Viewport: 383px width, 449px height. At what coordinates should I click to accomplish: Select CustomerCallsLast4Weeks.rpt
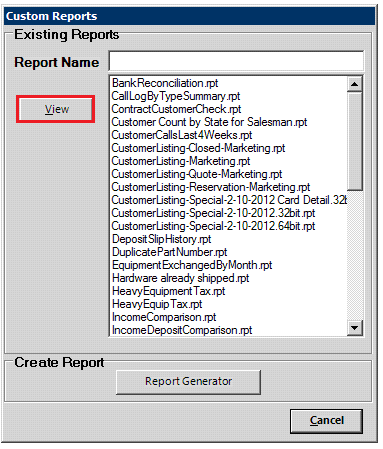(x=182, y=135)
